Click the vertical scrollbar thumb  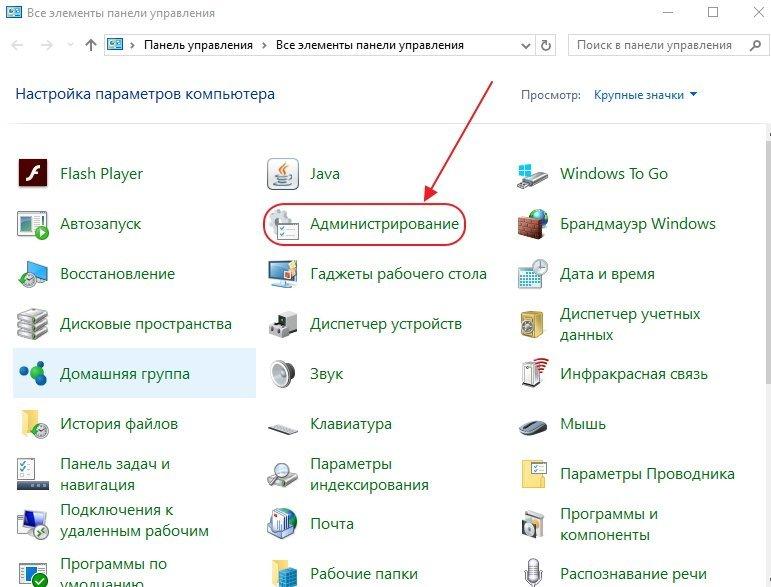[x=768, y=262]
